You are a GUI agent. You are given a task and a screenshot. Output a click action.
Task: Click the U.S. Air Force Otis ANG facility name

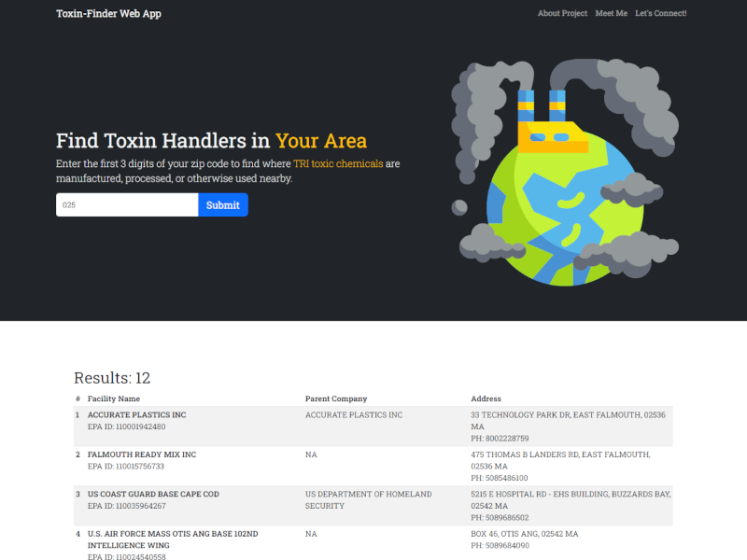[x=173, y=539]
